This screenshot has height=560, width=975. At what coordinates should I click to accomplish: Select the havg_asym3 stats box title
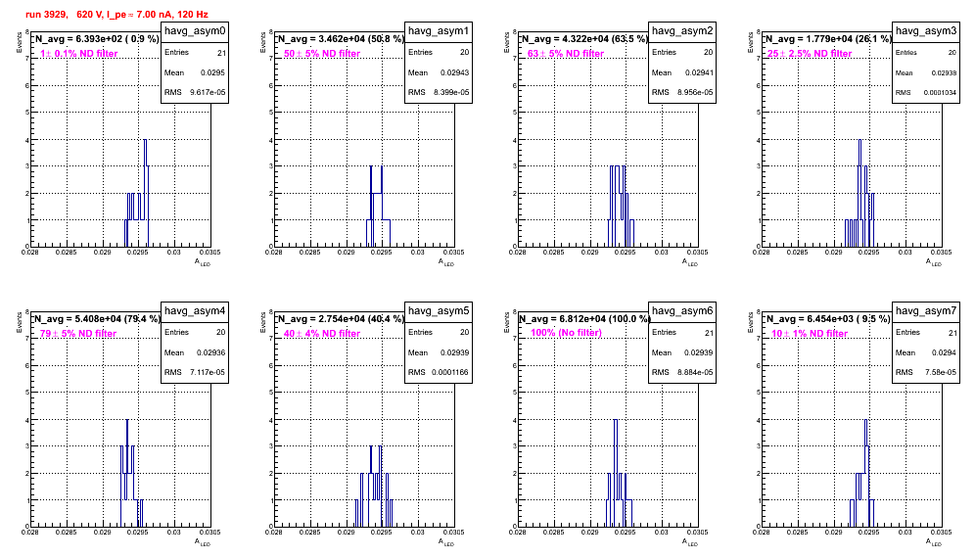tap(926, 31)
